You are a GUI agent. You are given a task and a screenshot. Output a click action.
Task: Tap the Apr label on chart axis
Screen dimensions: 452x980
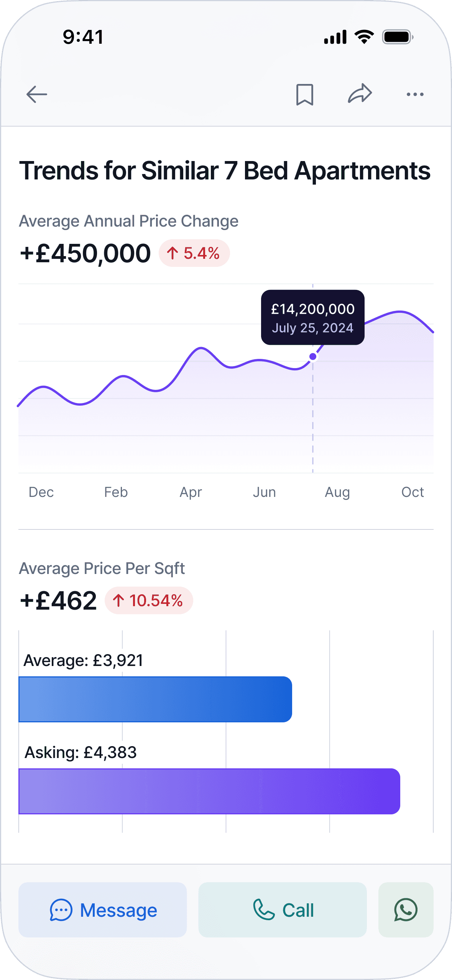[191, 492]
